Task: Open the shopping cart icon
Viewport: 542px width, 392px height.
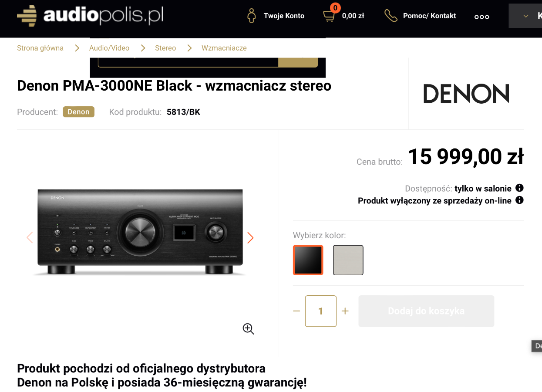Action: tap(329, 16)
